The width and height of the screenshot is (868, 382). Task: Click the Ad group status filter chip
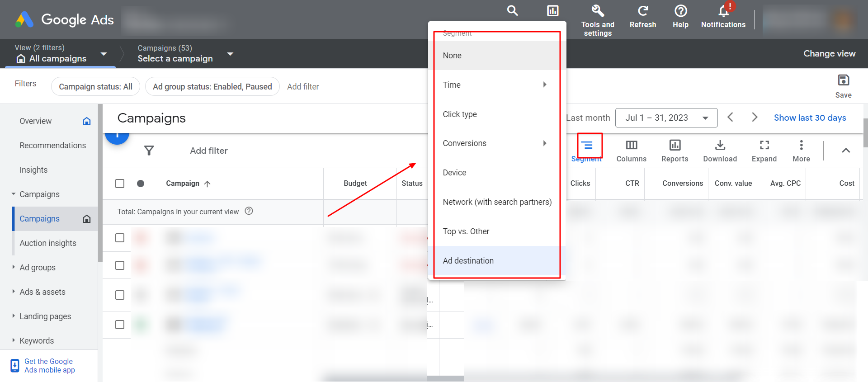click(212, 86)
